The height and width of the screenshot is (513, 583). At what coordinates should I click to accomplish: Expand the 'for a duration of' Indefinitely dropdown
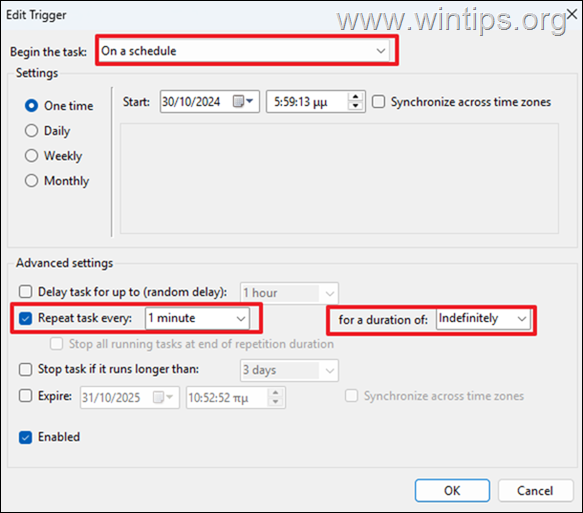click(483, 319)
